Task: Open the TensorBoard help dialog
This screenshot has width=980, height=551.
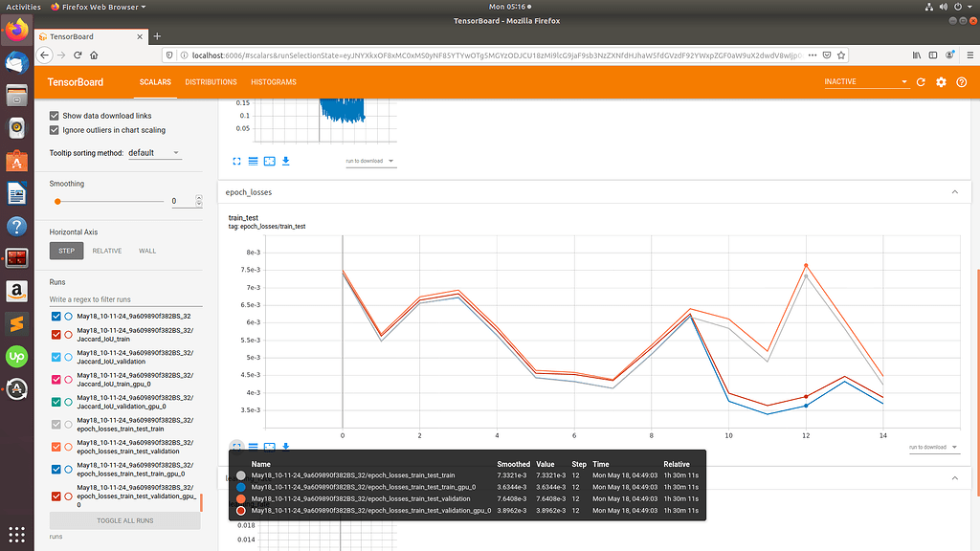Action: pos(961,82)
